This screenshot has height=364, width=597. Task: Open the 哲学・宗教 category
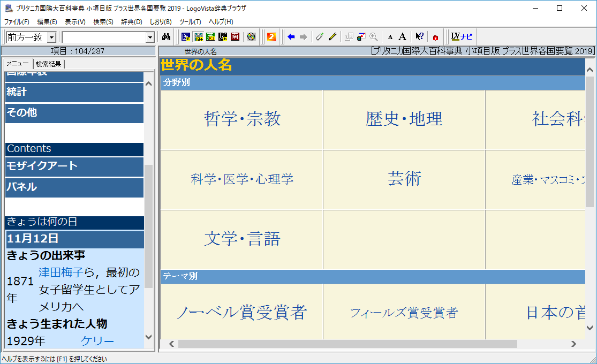click(242, 119)
